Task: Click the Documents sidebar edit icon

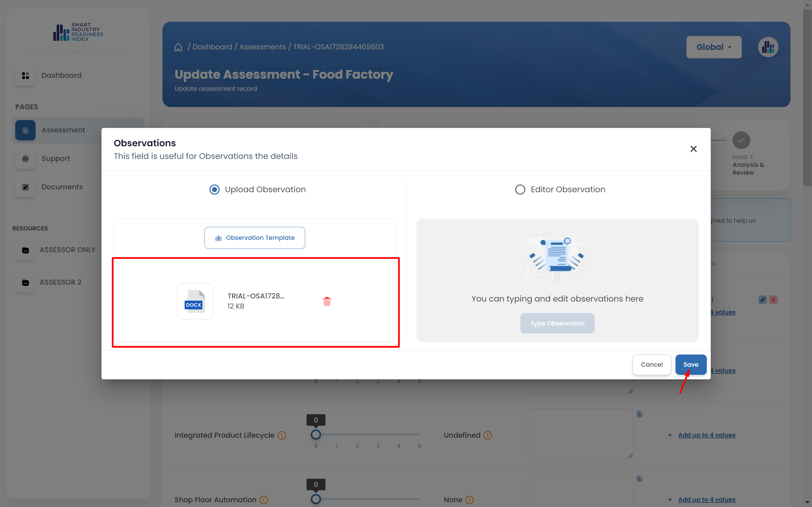Action: [25, 187]
